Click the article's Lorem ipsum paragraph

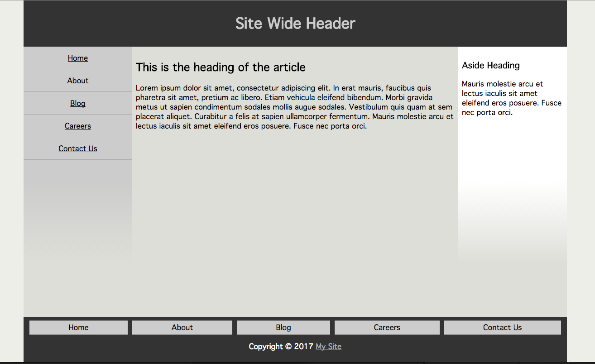tap(294, 107)
